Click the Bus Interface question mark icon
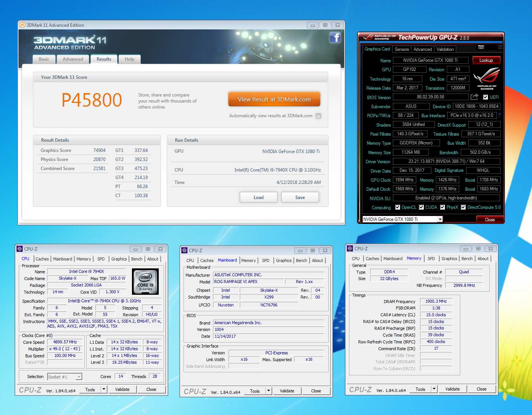Viewport: 532px width, 415px height. (x=500, y=115)
